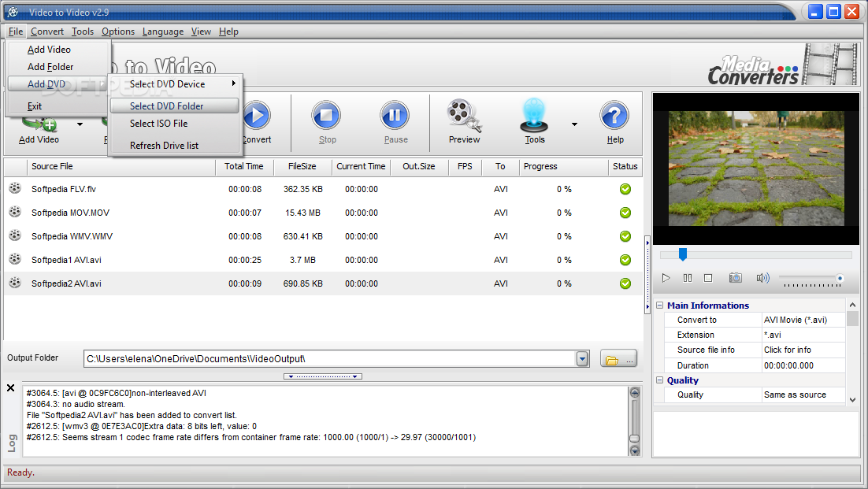Open the Tools dropdown arrow in toolbar
The width and height of the screenshot is (868, 489).
pos(575,124)
